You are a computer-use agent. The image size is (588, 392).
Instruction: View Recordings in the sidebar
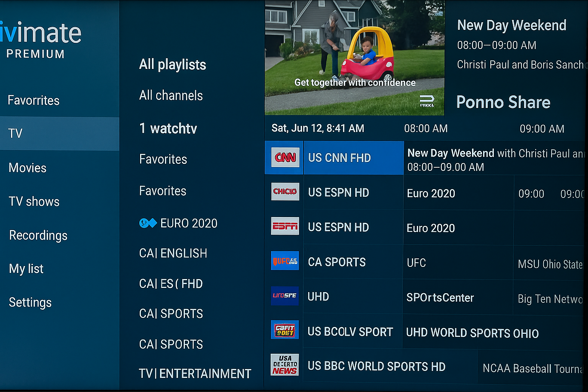(38, 235)
